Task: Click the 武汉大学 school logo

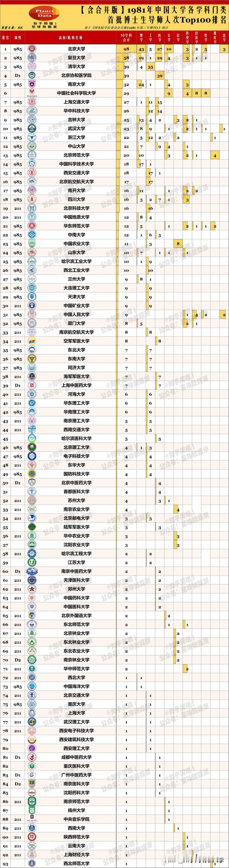Action: point(32,129)
